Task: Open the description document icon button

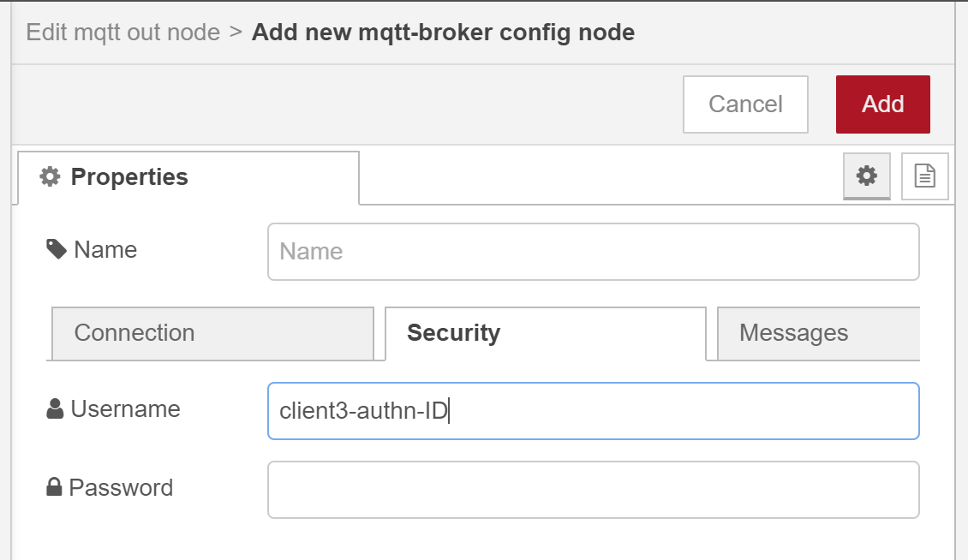Action: (x=924, y=176)
